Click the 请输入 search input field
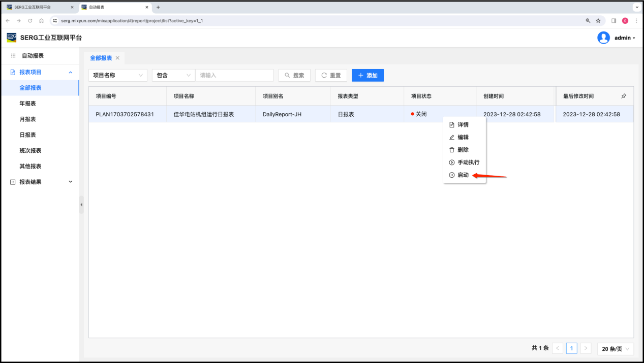 click(234, 75)
